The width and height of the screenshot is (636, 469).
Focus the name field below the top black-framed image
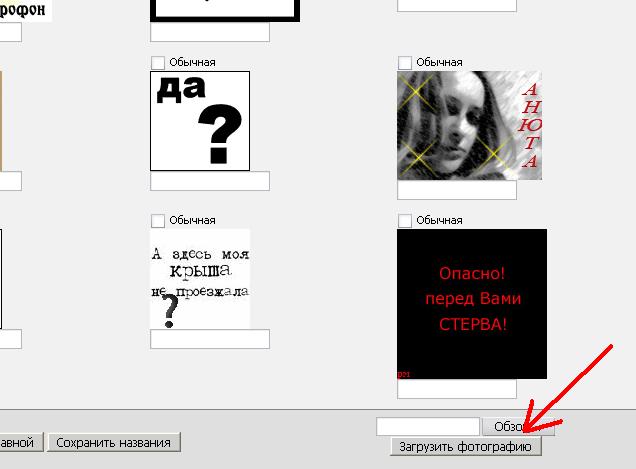(x=210, y=33)
